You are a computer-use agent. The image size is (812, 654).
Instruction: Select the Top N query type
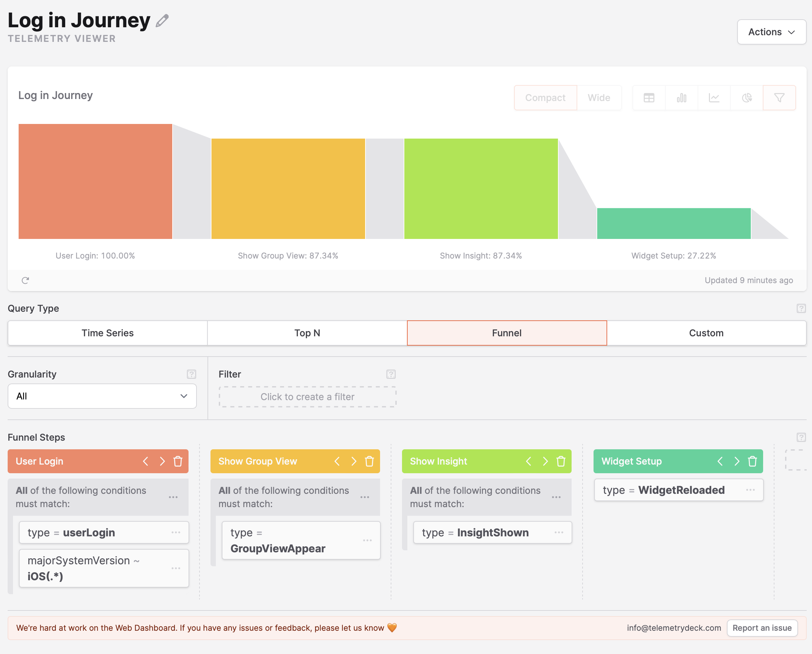[x=307, y=333]
